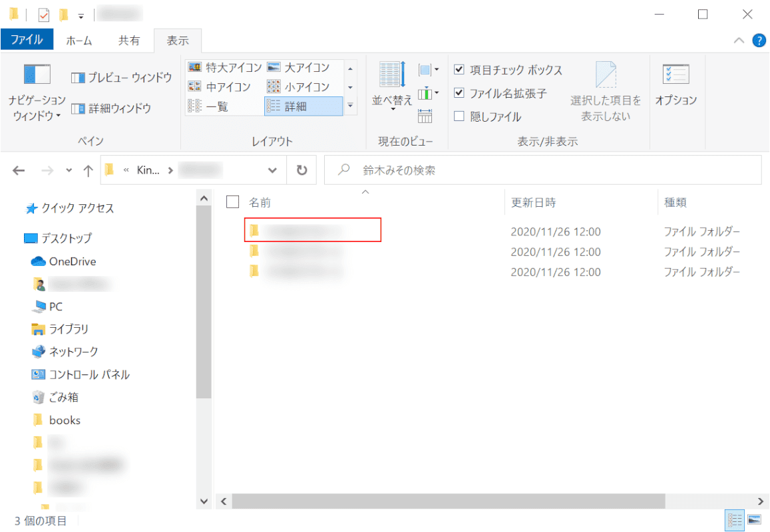Go up one folder level
Image resolution: width=770 pixels, height=532 pixels.
(88, 170)
